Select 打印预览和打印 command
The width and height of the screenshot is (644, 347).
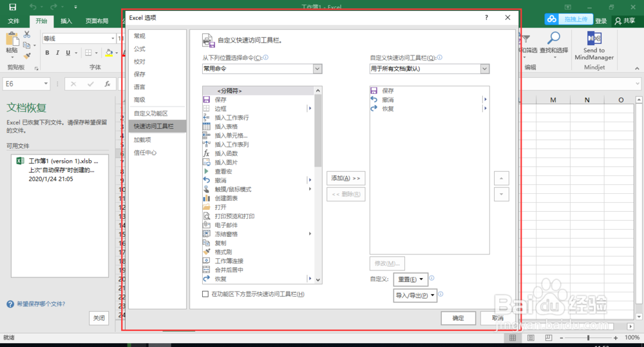pos(258,216)
